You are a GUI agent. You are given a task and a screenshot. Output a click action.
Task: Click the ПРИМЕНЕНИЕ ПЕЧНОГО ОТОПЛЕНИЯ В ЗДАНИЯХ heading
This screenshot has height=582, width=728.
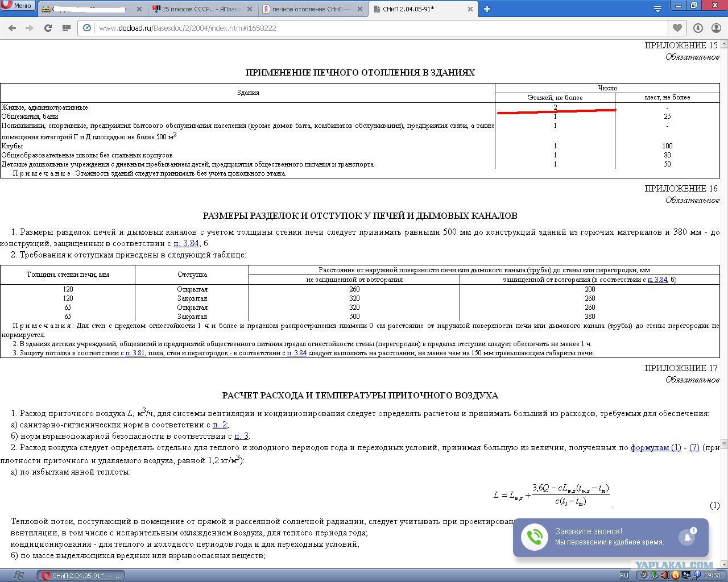(360, 72)
